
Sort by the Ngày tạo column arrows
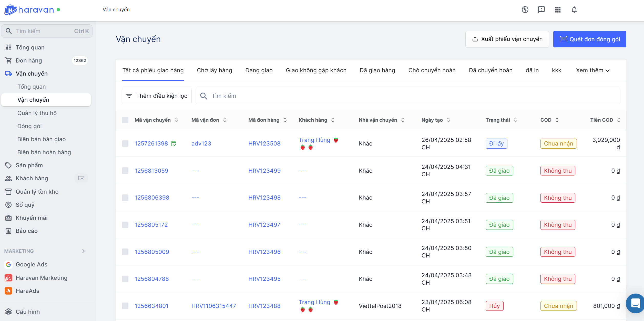(x=448, y=120)
